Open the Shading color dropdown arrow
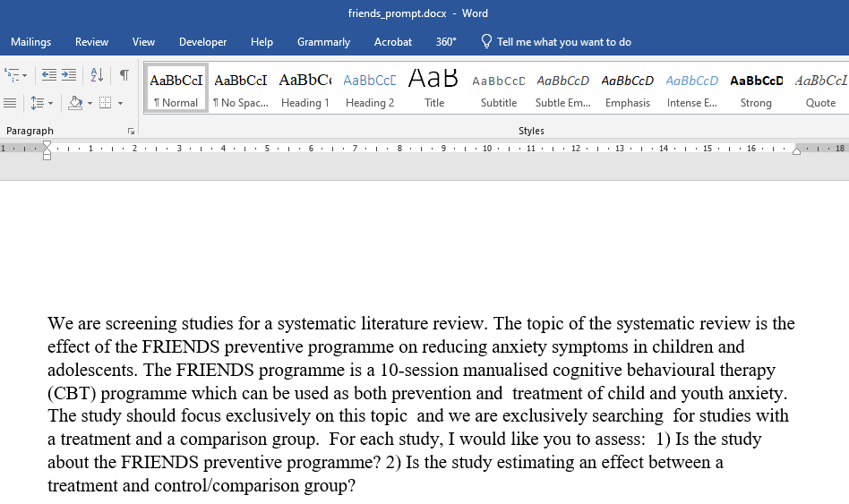This screenshot has width=849, height=504. 90,103
